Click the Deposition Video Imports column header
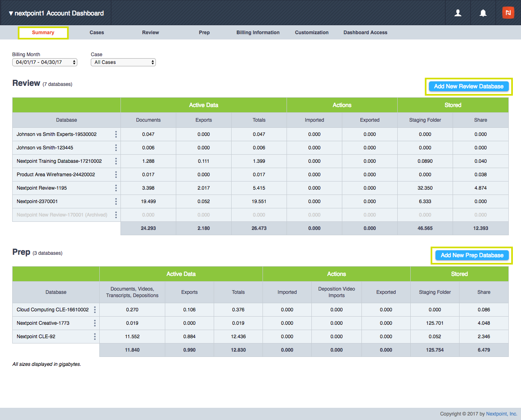This screenshot has height=420, width=521. click(x=337, y=292)
